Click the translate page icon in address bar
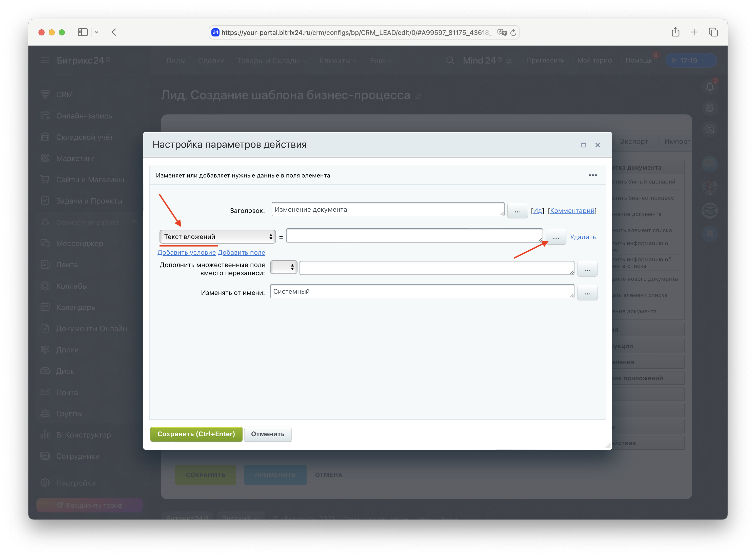The image size is (756, 557). coord(502,33)
